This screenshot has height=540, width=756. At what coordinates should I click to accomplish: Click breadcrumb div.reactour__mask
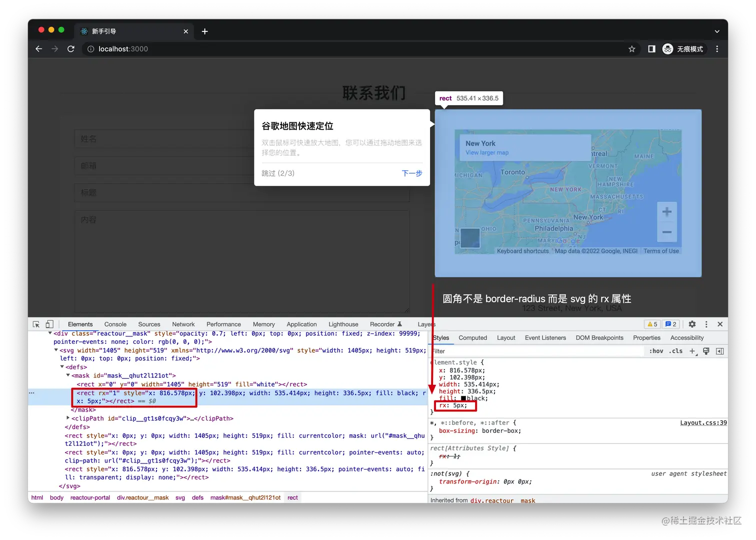coord(142,497)
